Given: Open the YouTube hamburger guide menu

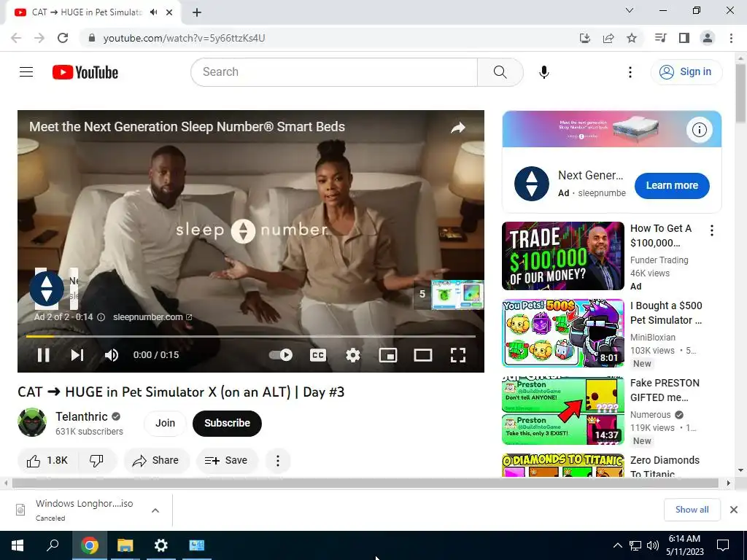Looking at the screenshot, I should point(26,72).
